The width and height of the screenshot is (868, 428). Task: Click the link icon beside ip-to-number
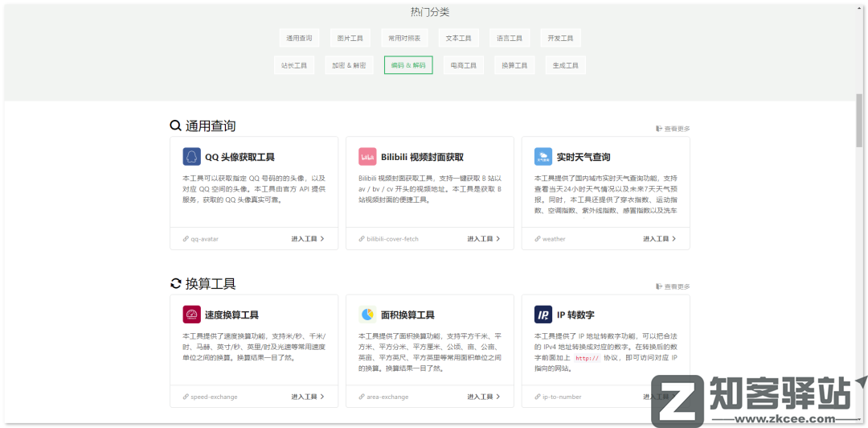538,397
